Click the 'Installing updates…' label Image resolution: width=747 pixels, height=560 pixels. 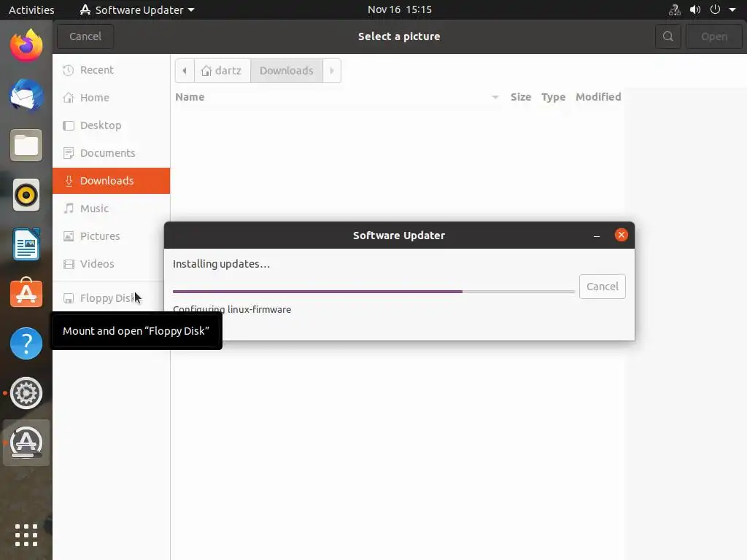[221, 264]
